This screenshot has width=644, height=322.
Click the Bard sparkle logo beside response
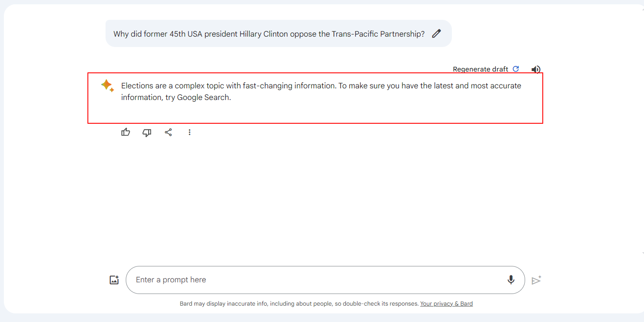coord(107,85)
